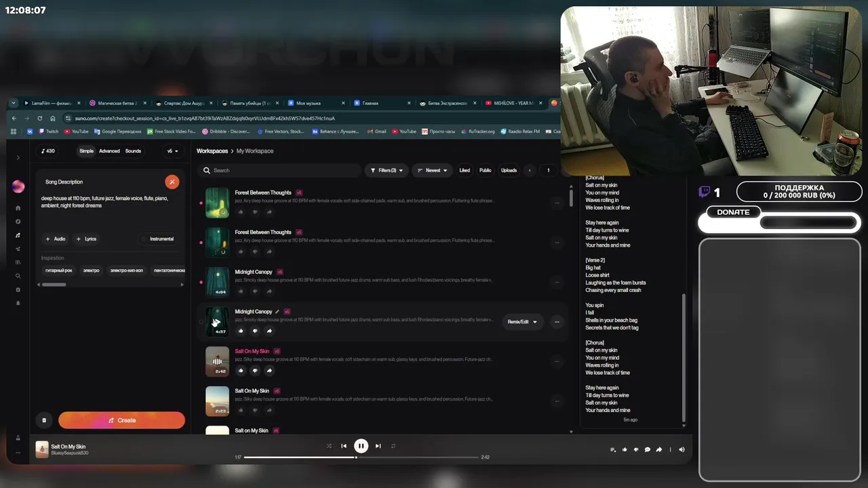Click the DONATE button on overlay
The image size is (868, 488).
coord(734,212)
